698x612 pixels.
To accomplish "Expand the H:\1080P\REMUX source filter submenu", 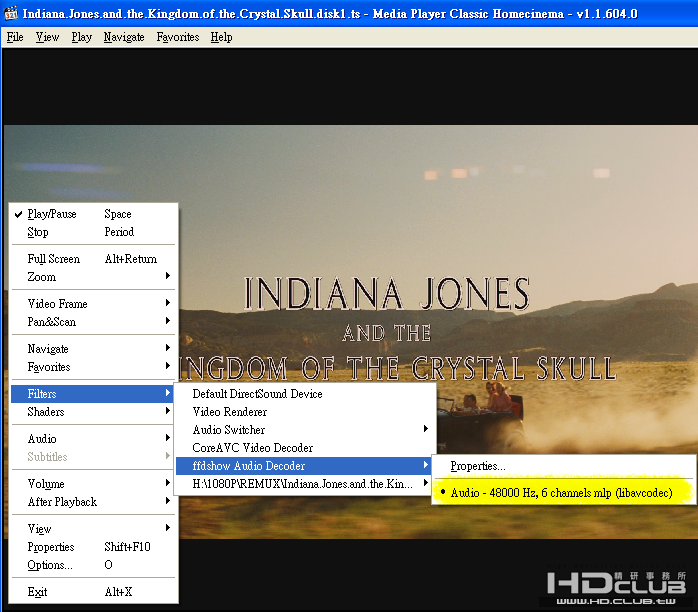I will pos(304,484).
